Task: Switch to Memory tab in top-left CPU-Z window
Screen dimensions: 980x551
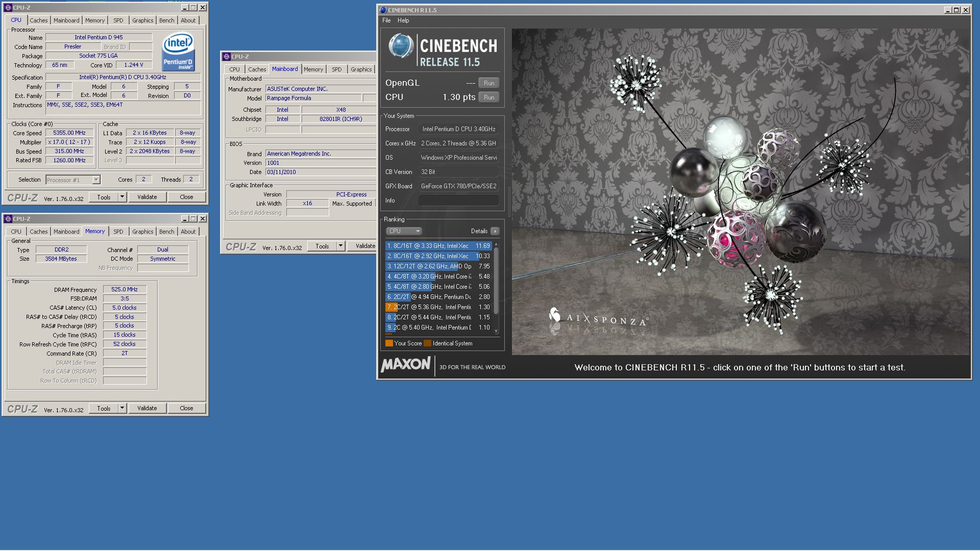Action: click(95, 20)
